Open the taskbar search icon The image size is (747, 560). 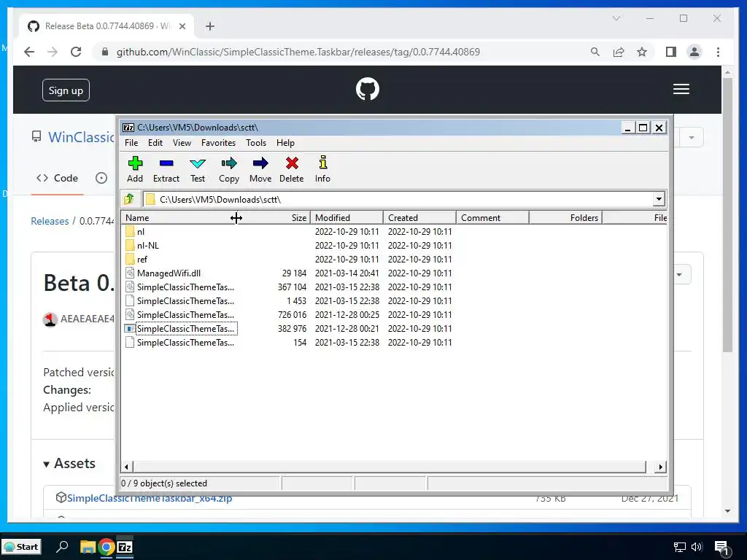[x=62, y=547]
